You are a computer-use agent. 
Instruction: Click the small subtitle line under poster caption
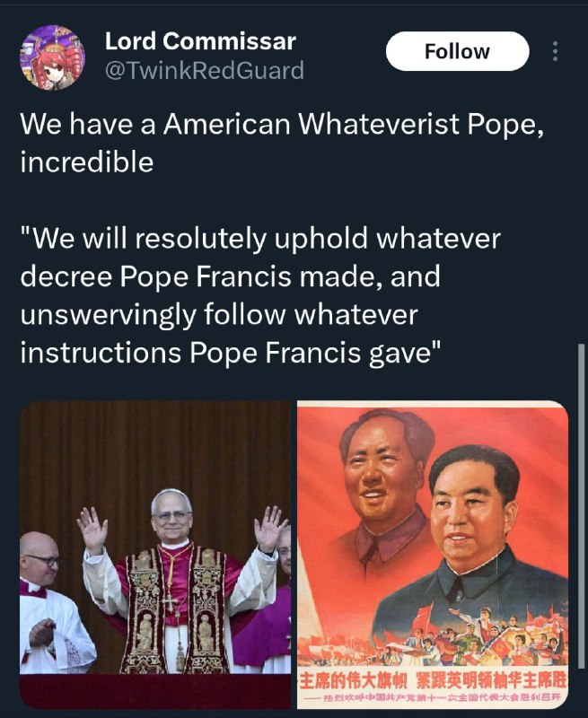pyautogui.click(x=433, y=698)
